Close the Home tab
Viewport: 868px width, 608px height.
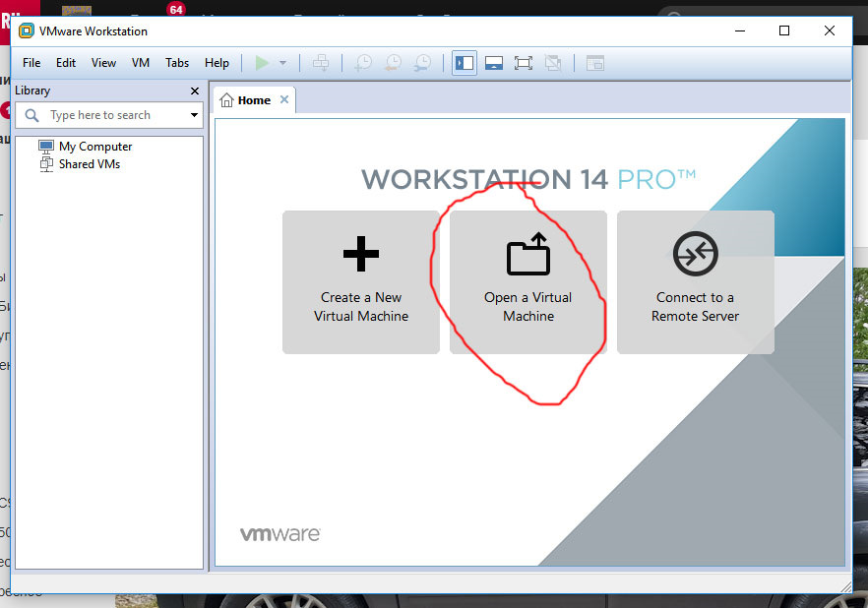284,99
